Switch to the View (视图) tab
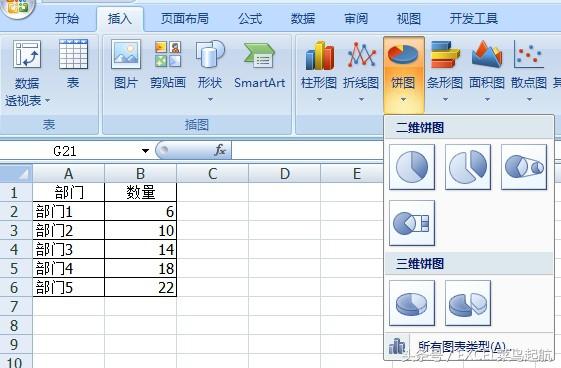The width and height of the screenshot is (561, 368). pos(409,19)
